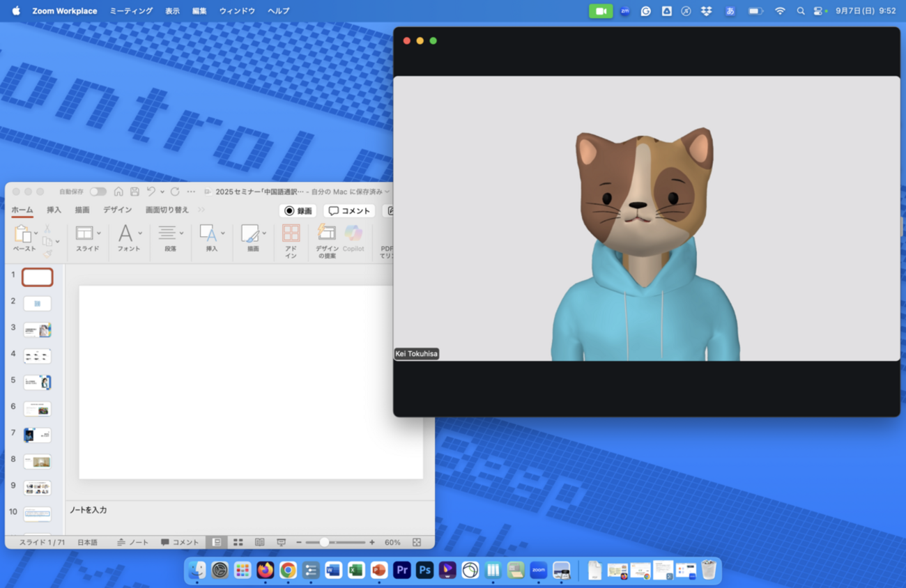Open Firefox icon in the Dock

pos(265,570)
